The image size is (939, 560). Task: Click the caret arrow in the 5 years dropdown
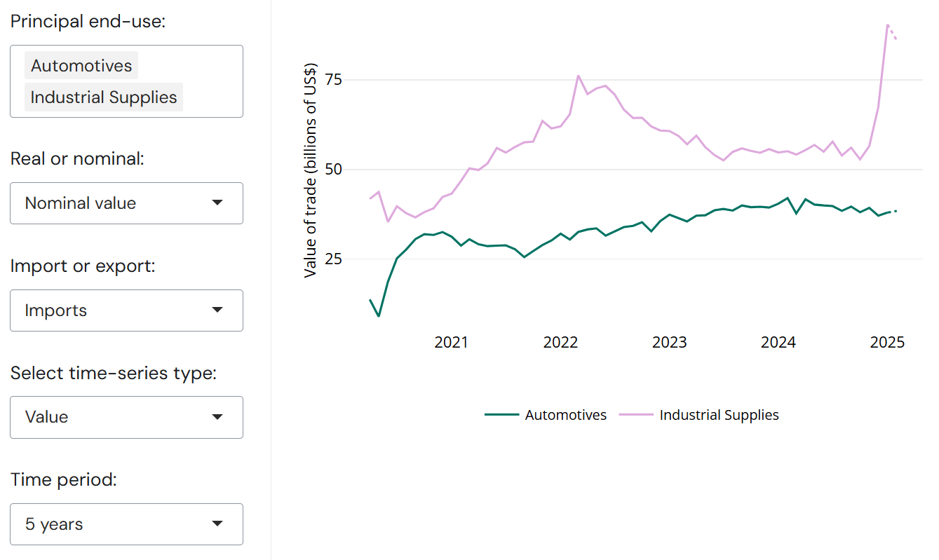pos(217,524)
